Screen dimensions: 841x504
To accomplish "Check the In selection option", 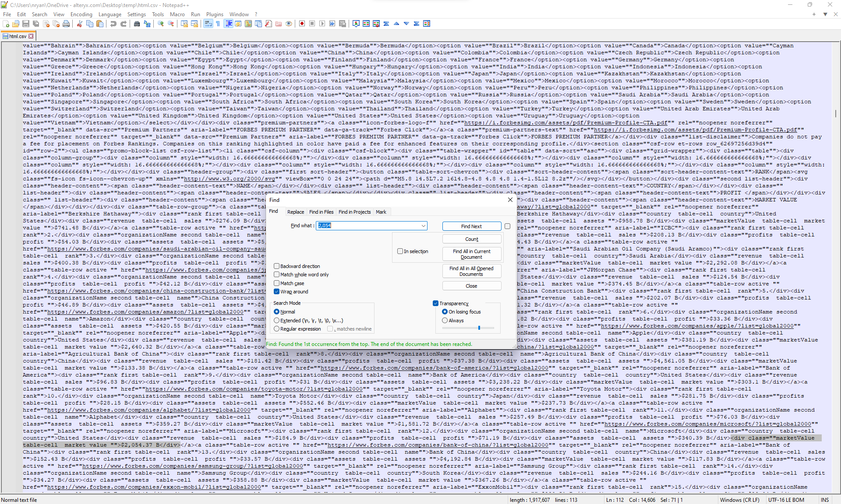I will pyautogui.click(x=400, y=251).
